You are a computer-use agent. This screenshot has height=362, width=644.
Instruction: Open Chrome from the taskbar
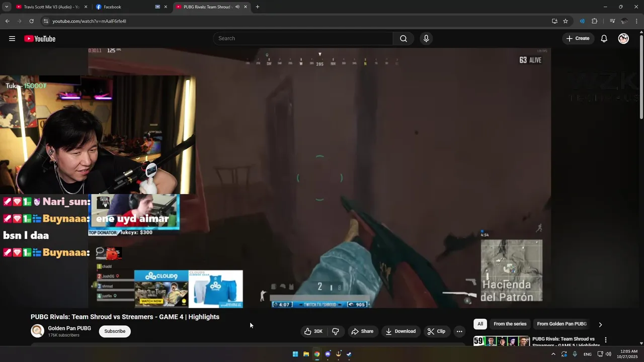point(317,354)
